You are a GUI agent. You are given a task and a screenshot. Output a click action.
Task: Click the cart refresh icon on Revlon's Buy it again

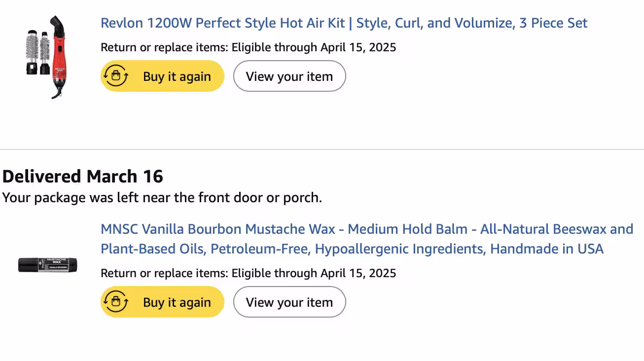click(x=116, y=76)
